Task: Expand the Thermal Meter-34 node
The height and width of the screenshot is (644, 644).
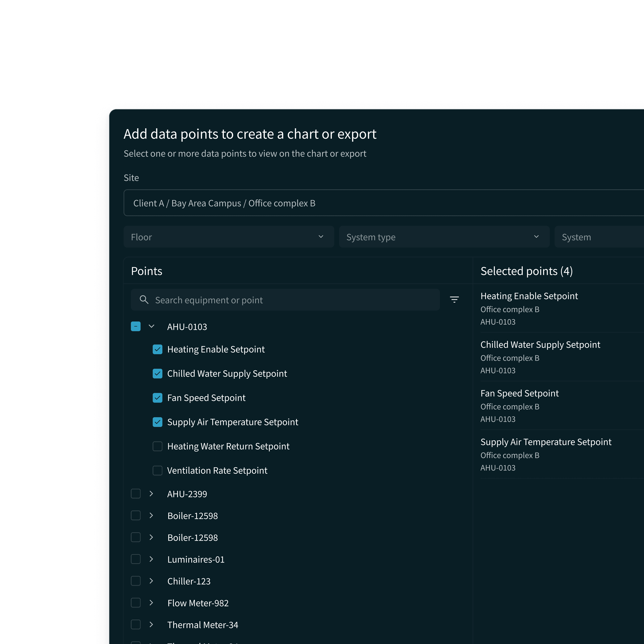Action: click(151, 624)
